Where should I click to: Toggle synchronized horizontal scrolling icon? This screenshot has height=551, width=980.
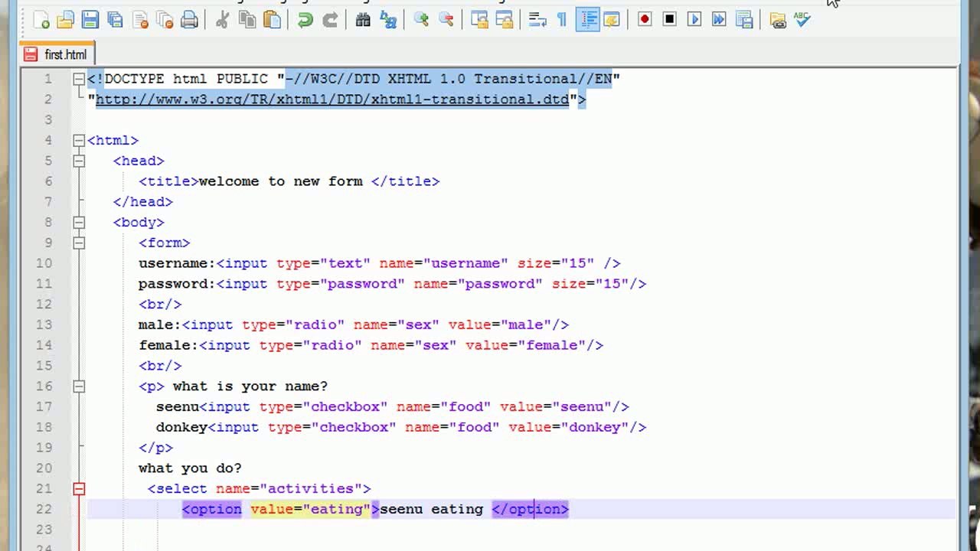point(504,20)
